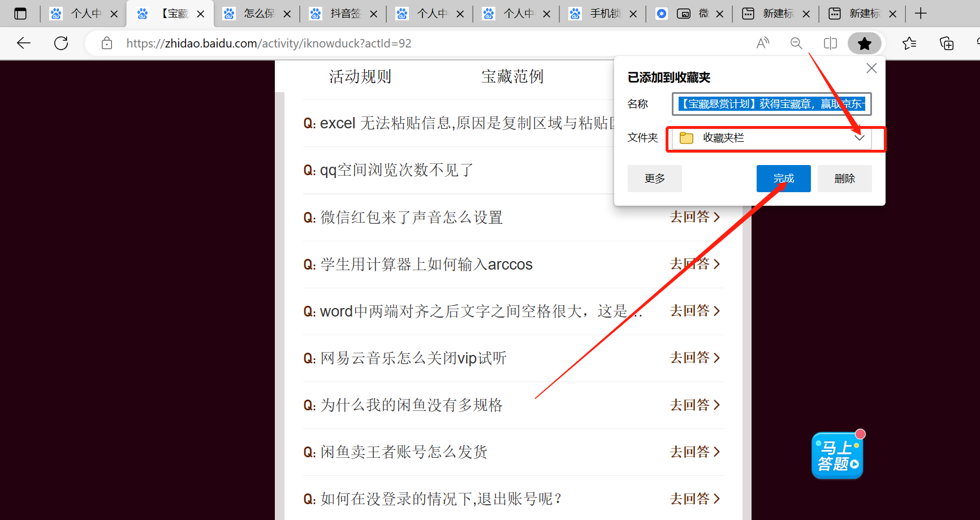Click the paw favicon of 怎么保 tab
980x520 pixels.
point(229,14)
